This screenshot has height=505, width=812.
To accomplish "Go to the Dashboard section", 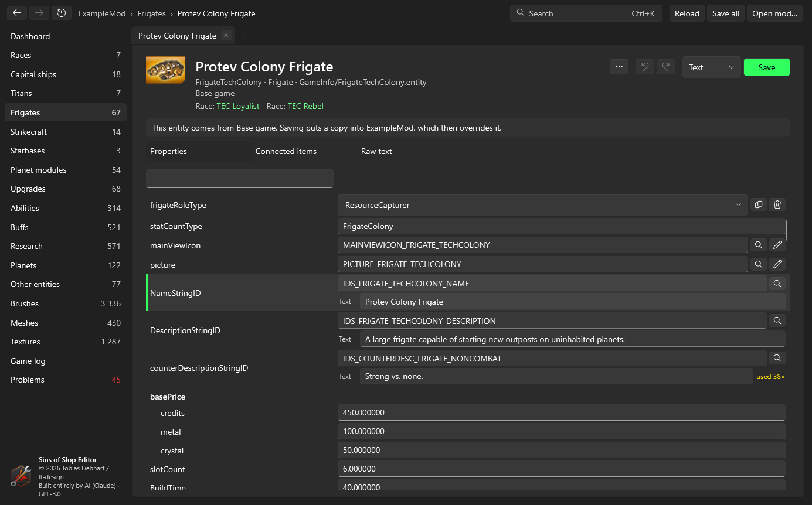I will coord(66,36).
